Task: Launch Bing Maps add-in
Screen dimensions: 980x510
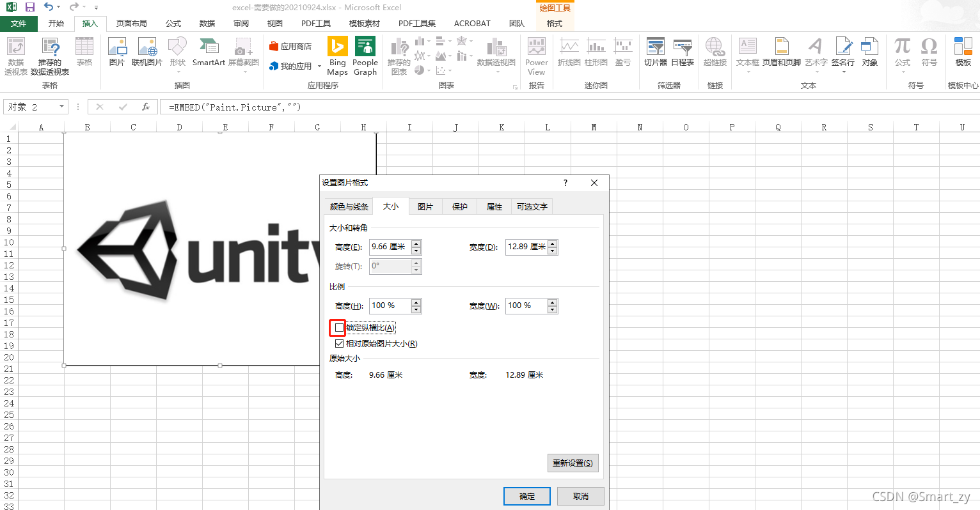Action: point(337,56)
